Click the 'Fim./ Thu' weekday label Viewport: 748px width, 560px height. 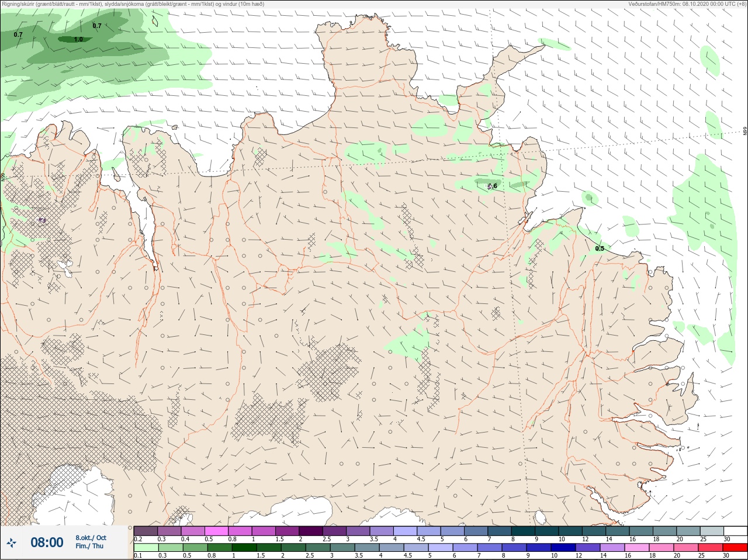tap(89, 546)
